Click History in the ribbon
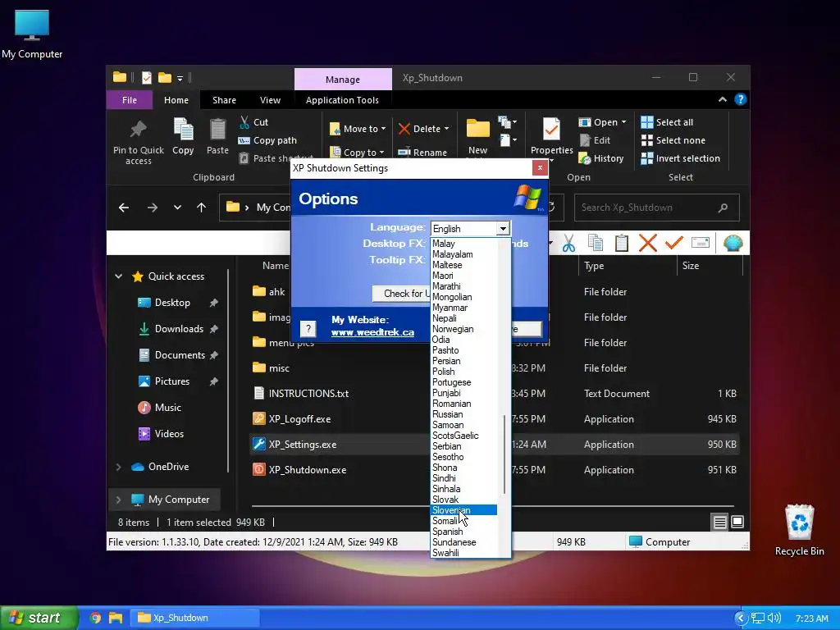840x630 pixels. click(601, 158)
